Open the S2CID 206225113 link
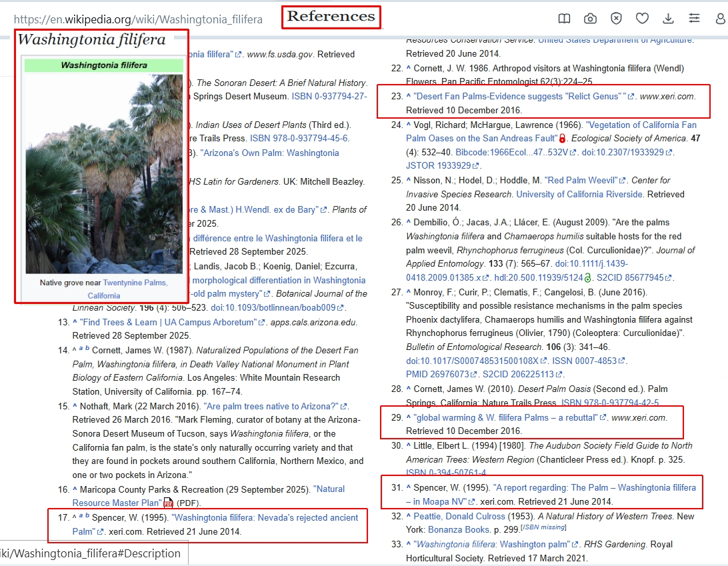Viewport: 728px width, 566px height. tap(522, 374)
